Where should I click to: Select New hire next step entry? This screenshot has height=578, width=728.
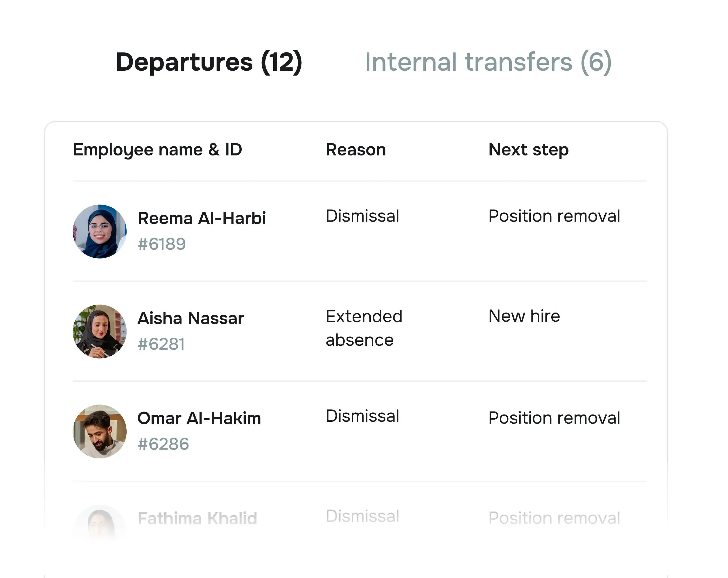(524, 316)
